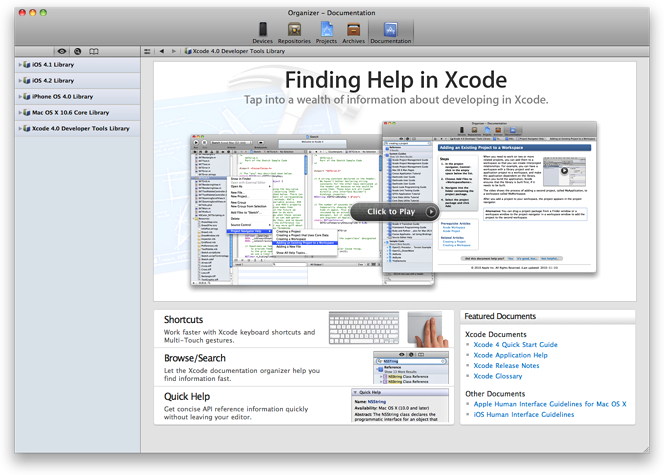Image resolution: width=664 pixels, height=475 pixels.
Task: Open the Archives section
Action: pyautogui.click(x=353, y=33)
